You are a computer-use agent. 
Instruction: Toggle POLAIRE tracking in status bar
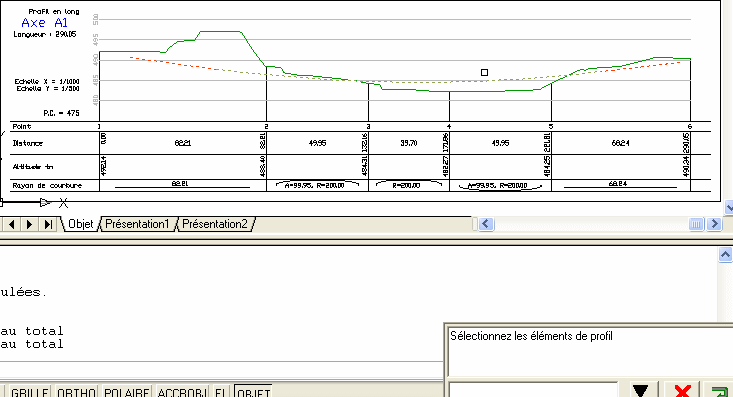(126, 392)
